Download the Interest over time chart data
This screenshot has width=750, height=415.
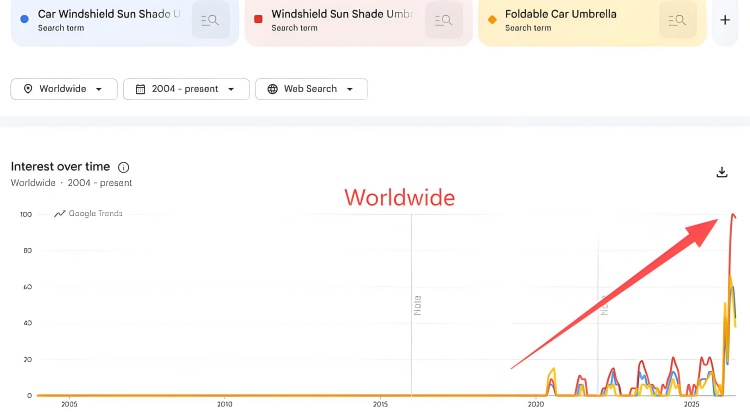(722, 172)
